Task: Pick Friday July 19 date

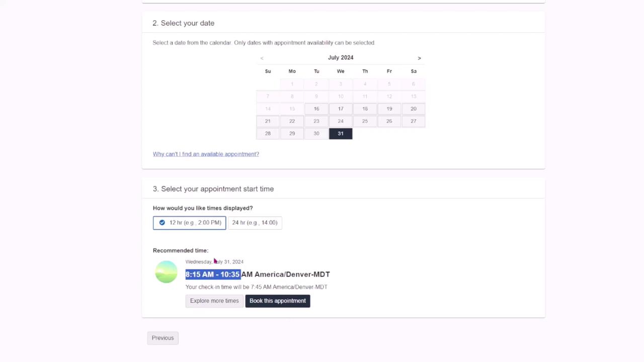Action: (389, 109)
